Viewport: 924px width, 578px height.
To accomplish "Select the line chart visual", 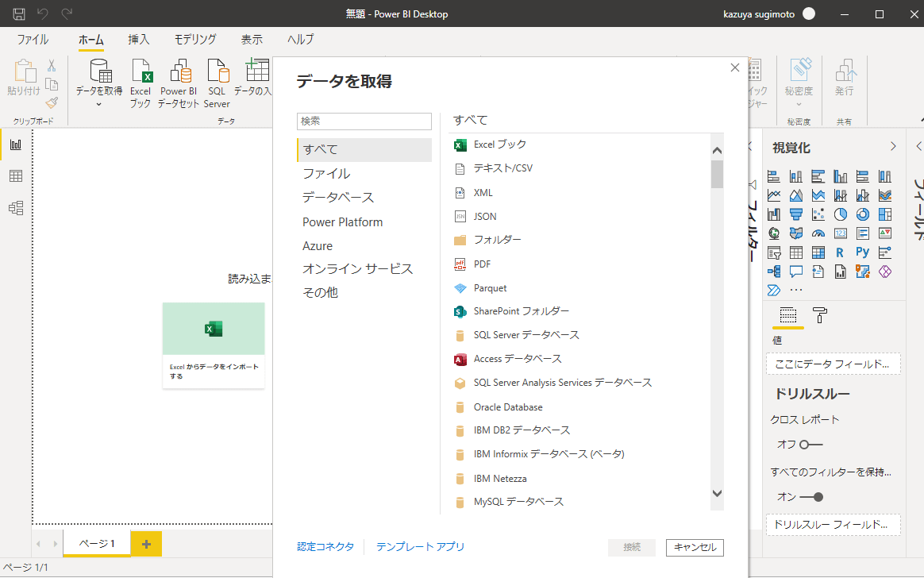I will pyautogui.click(x=774, y=195).
